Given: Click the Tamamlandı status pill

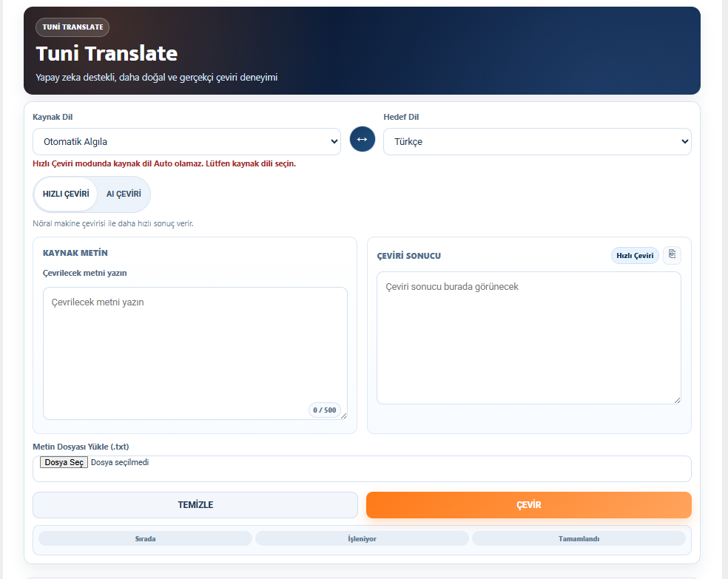Looking at the screenshot, I should tap(579, 538).
